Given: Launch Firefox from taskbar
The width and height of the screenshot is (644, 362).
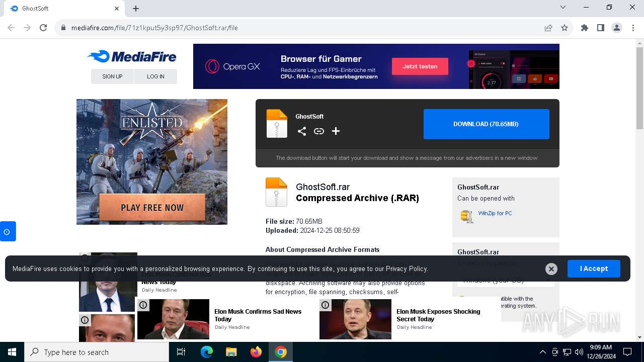Looking at the screenshot, I should 256,352.
